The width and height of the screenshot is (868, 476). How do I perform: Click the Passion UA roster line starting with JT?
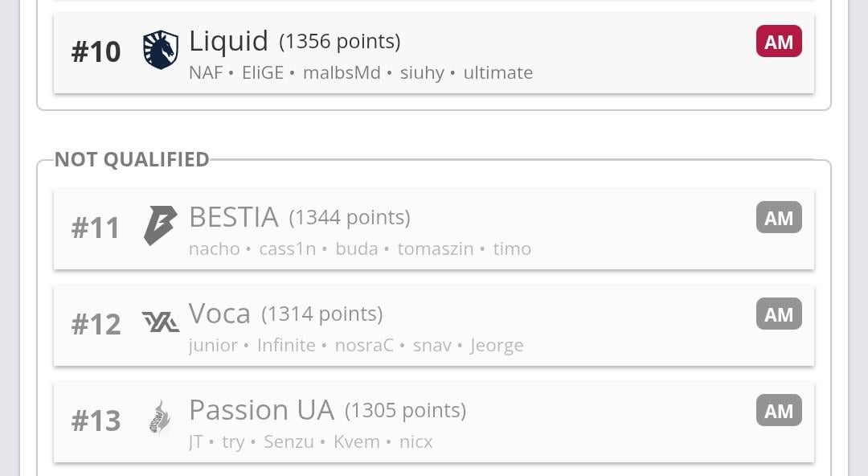(x=310, y=441)
